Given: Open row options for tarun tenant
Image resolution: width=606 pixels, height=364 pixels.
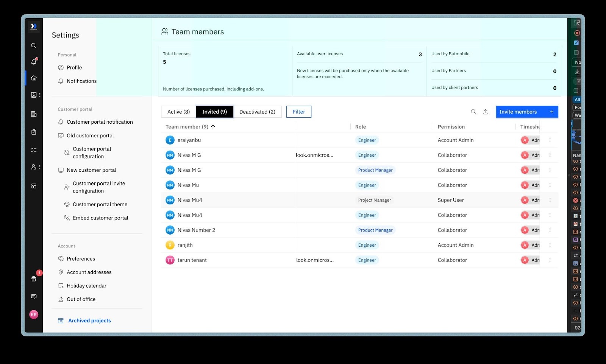Looking at the screenshot, I should [x=550, y=260].
